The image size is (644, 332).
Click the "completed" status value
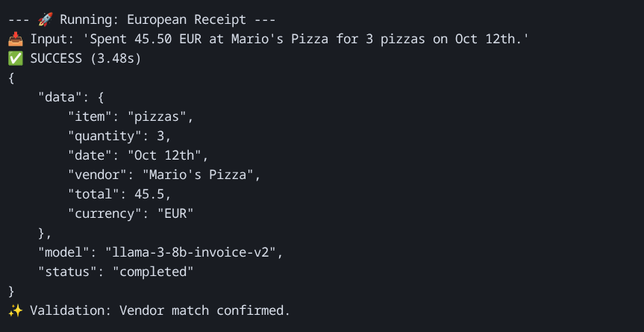click(x=153, y=271)
